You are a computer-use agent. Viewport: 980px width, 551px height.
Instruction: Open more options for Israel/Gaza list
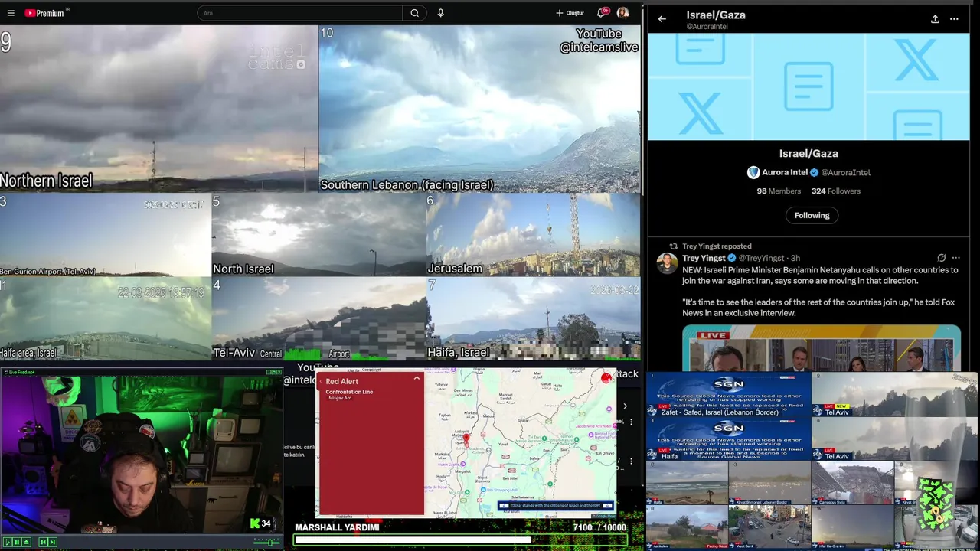[954, 19]
